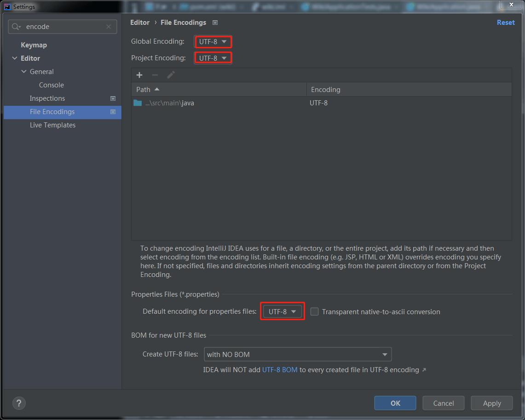Close the Settings dialog window

511,4
